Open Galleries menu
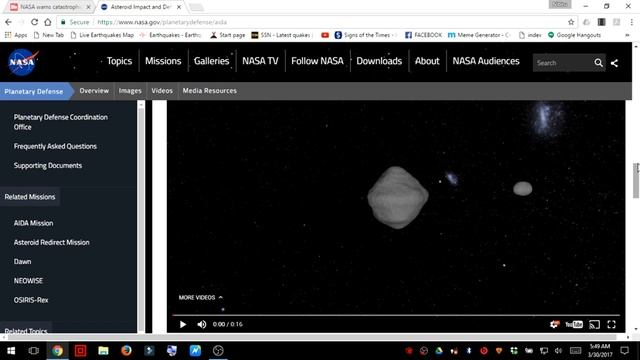640x360 pixels. click(211, 61)
